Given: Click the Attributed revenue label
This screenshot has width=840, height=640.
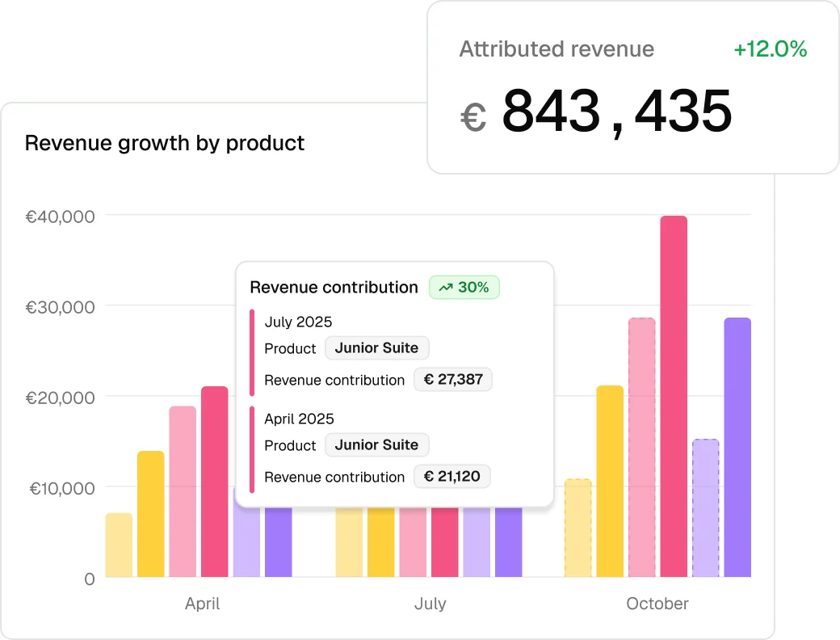Looking at the screenshot, I should coord(556,49).
